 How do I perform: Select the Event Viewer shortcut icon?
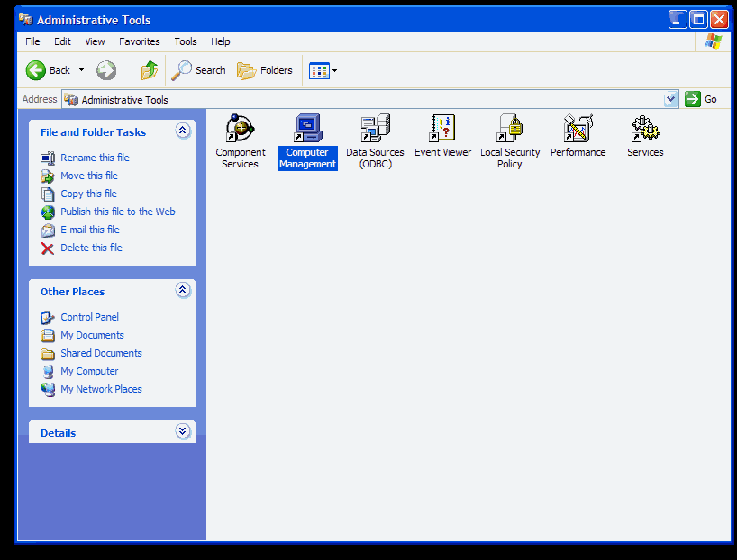(x=442, y=128)
